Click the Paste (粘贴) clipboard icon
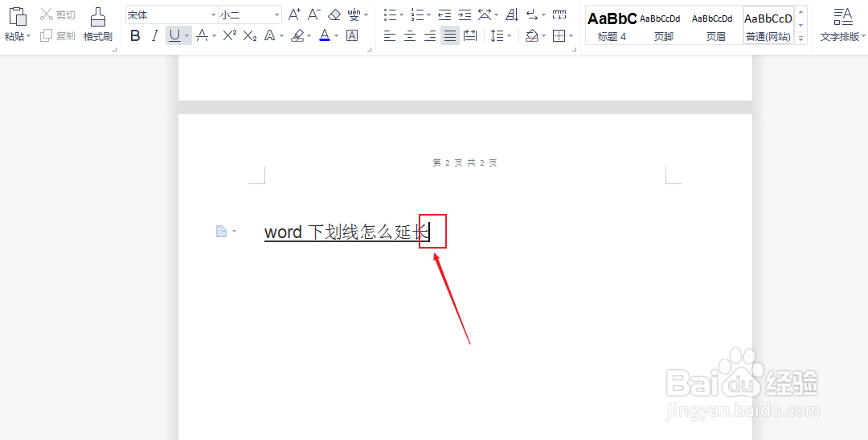The width and height of the screenshot is (868, 440). tap(18, 16)
